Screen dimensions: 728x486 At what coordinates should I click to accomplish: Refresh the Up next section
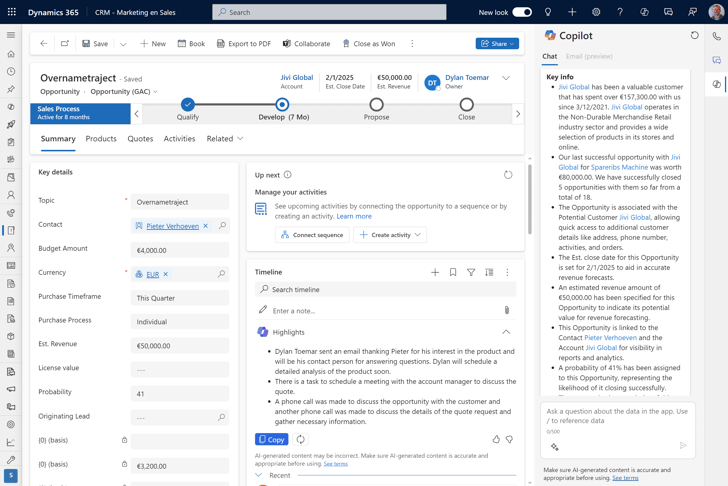(508, 175)
